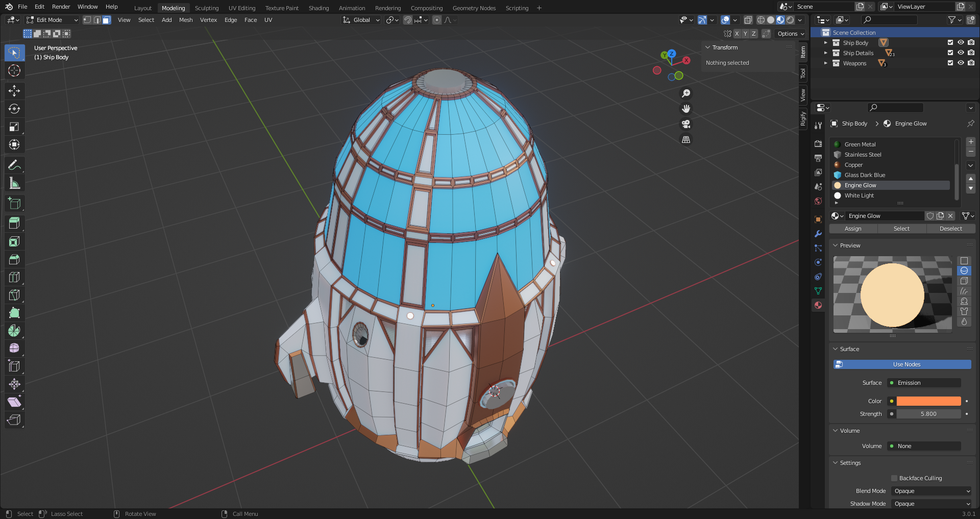Activate the Scale tool

(14, 127)
